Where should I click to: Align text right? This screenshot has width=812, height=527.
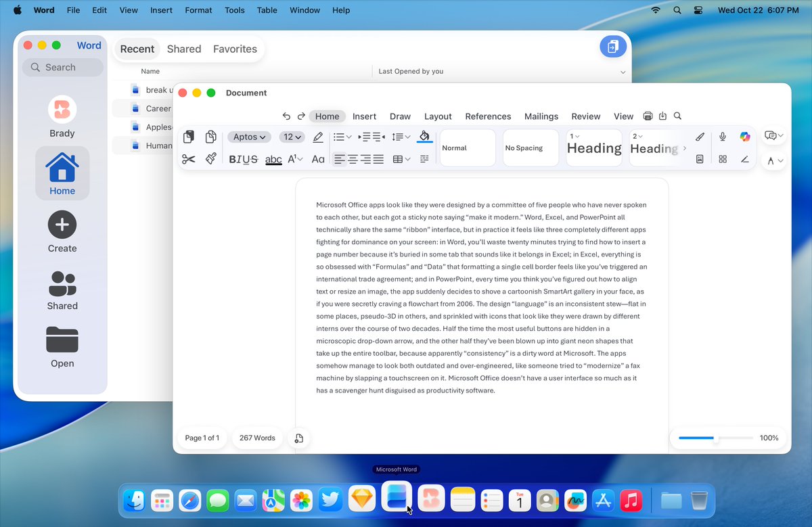pos(365,159)
